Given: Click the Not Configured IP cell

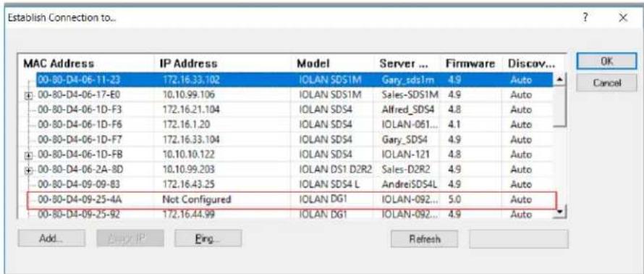Looking at the screenshot, I should [197, 200].
